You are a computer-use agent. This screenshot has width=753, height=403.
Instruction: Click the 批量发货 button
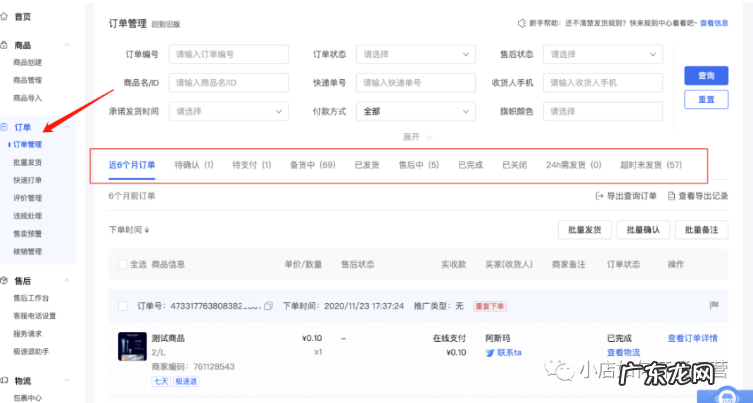tap(584, 230)
